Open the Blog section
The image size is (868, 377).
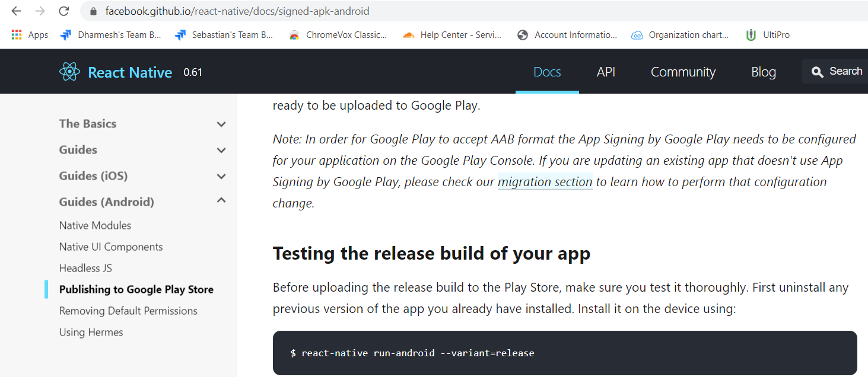[x=763, y=72]
